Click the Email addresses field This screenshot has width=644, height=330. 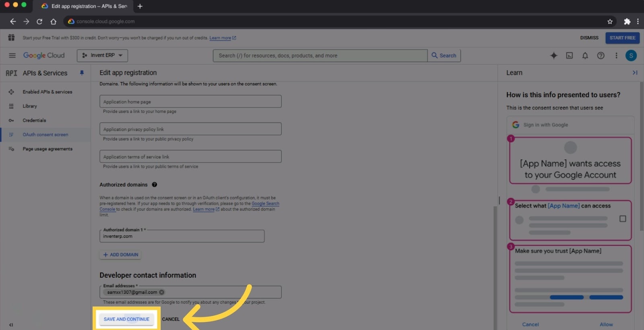190,292
